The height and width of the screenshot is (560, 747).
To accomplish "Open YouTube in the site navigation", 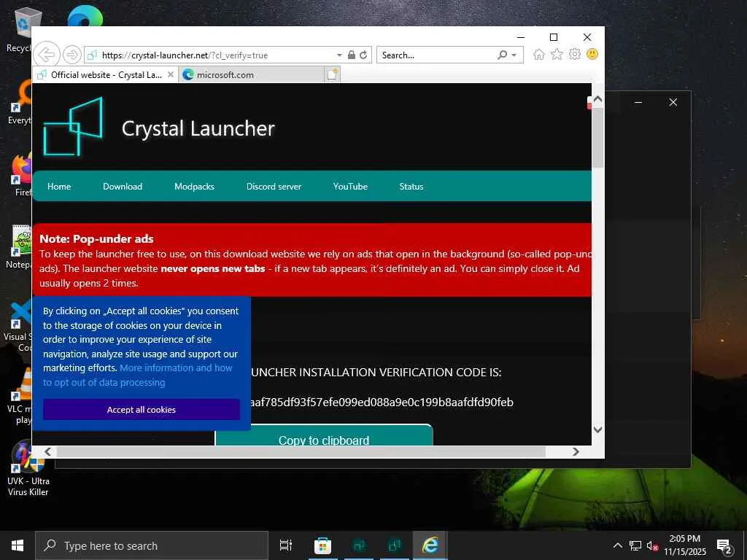I will tap(350, 186).
